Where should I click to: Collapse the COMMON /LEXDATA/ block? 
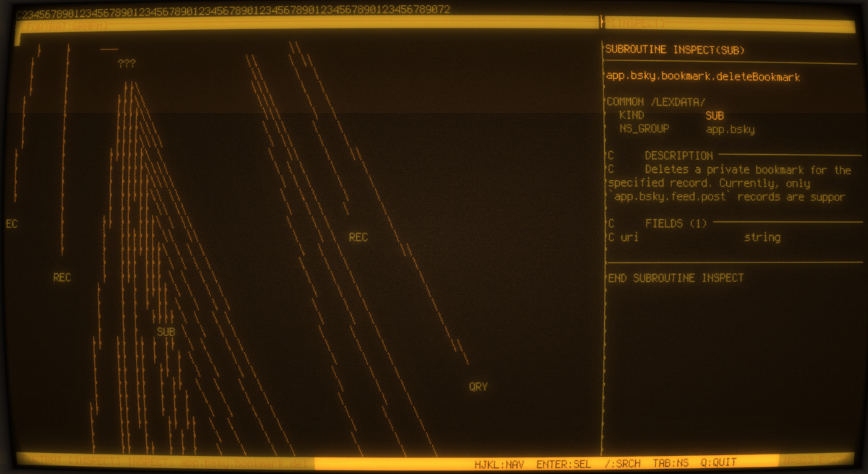[x=655, y=102]
